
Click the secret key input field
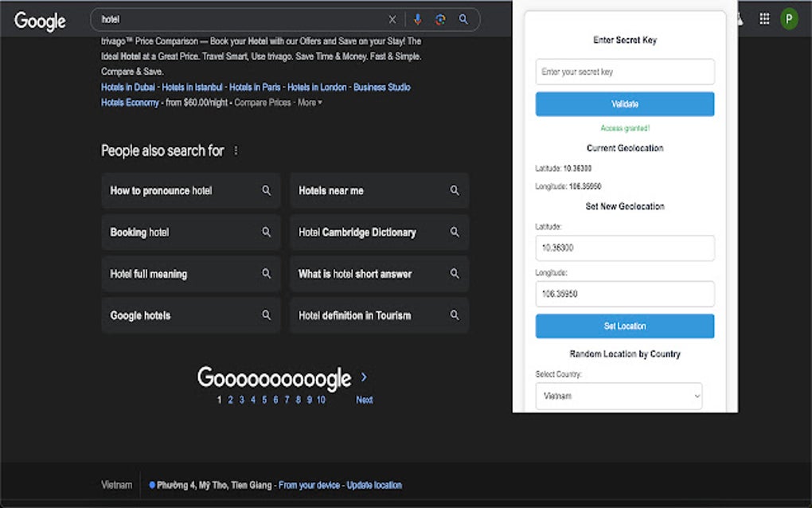(x=624, y=72)
